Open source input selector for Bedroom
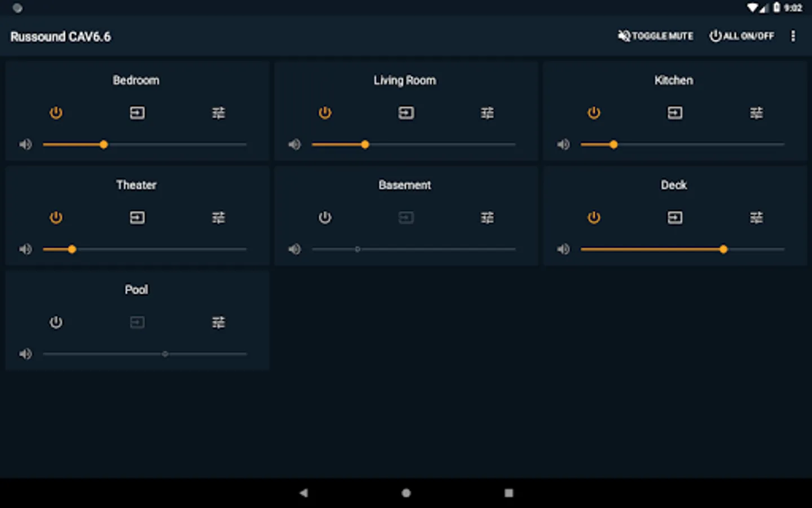 pyautogui.click(x=137, y=113)
